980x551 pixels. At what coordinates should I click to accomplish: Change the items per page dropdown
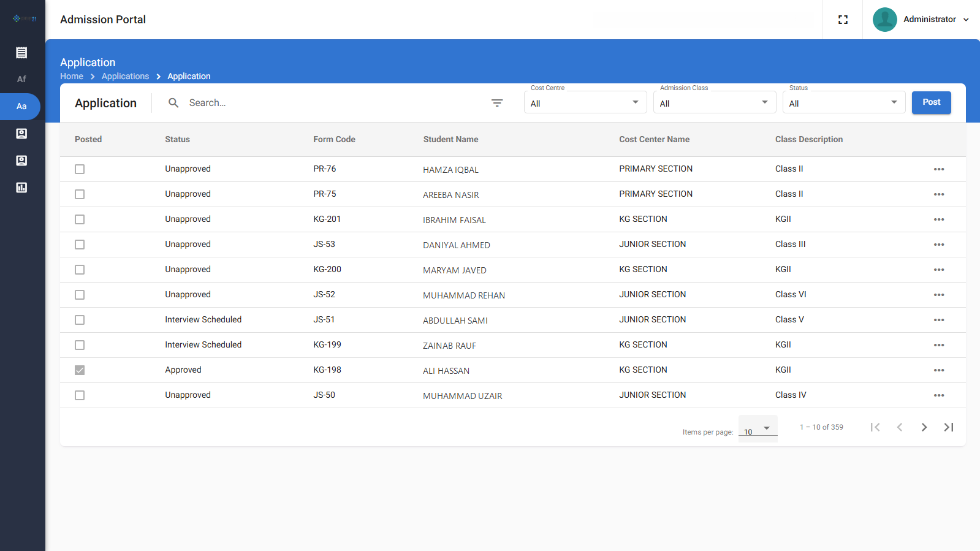pos(758,429)
